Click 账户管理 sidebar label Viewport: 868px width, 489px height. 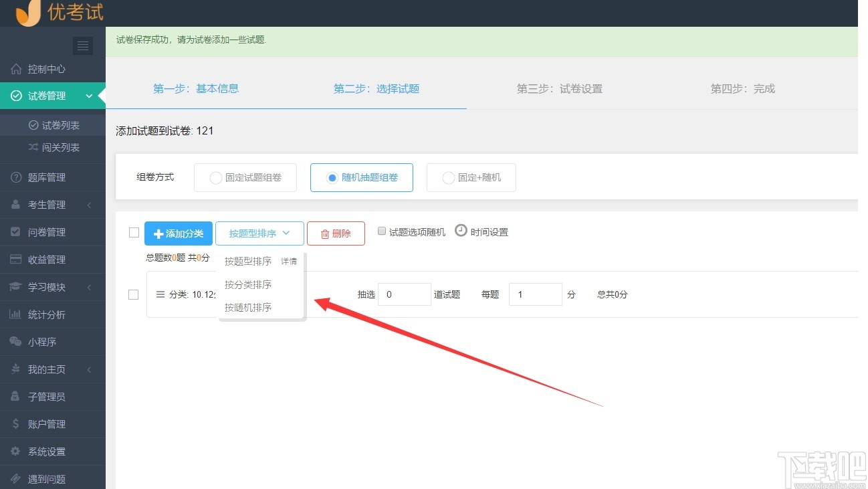point(47,424)
